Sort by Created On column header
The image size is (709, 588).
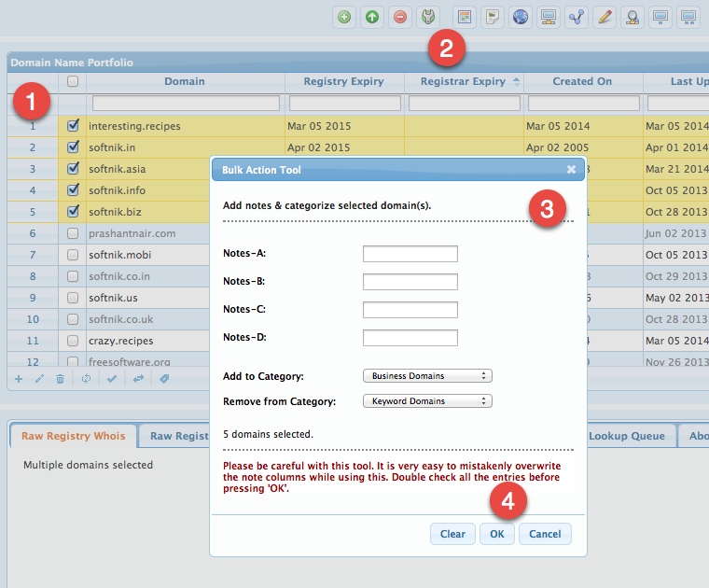pos(582,81)
